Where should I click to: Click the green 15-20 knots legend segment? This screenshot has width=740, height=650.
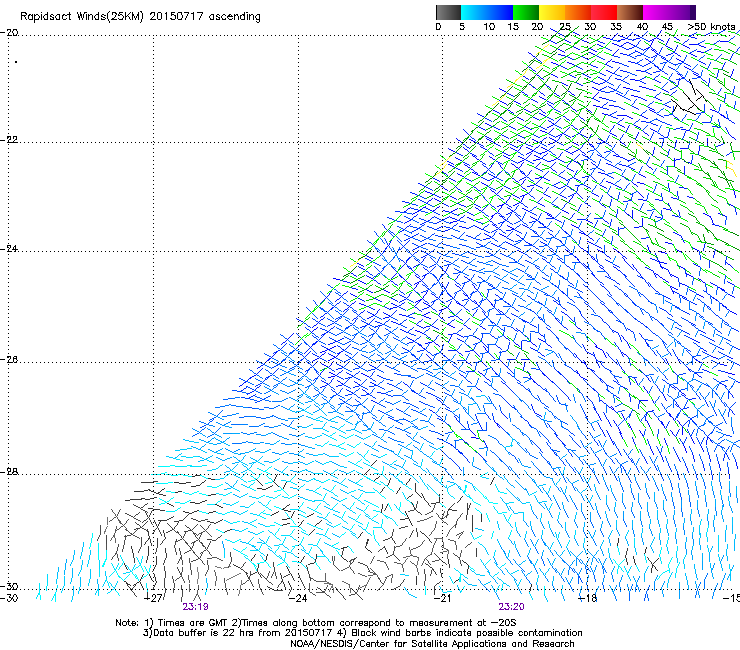(x=526, y=12)
